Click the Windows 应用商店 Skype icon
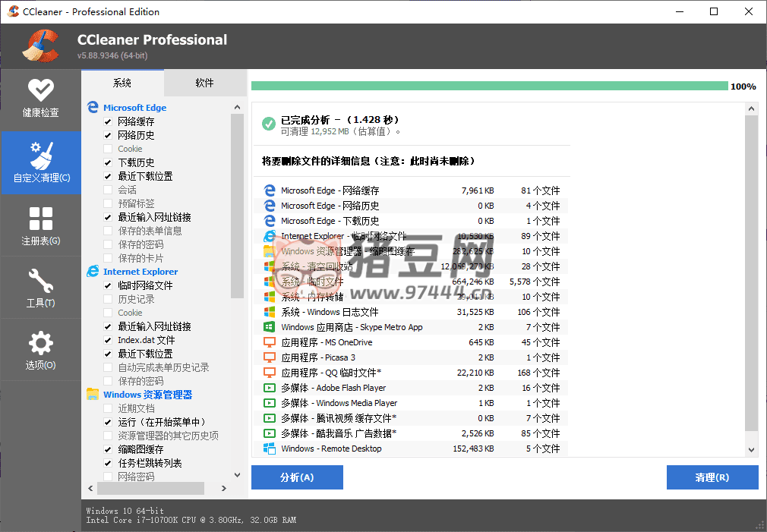 pyautogui.click(x=269, y=327)
